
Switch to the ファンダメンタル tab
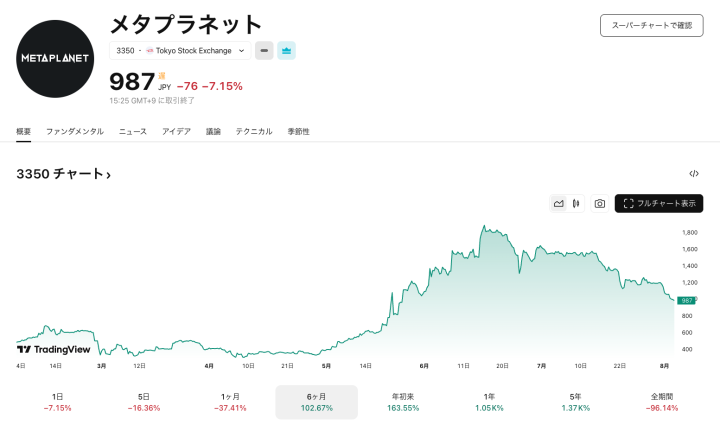pyautogui.click(x=74, y=131)
